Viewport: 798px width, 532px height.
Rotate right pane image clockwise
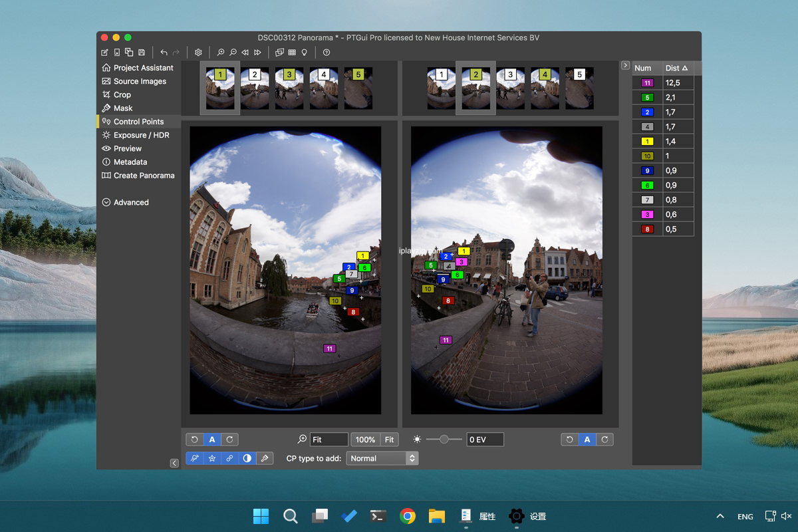pyautogui.click(x=604, y=440)
